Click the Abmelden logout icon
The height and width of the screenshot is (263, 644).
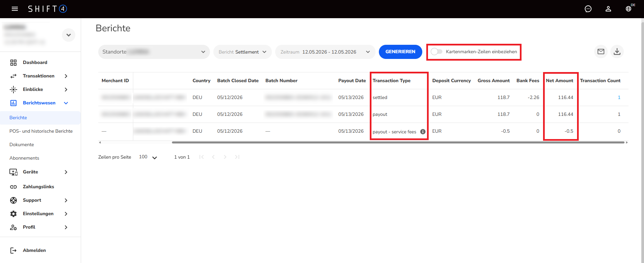(x=13, y=251)
